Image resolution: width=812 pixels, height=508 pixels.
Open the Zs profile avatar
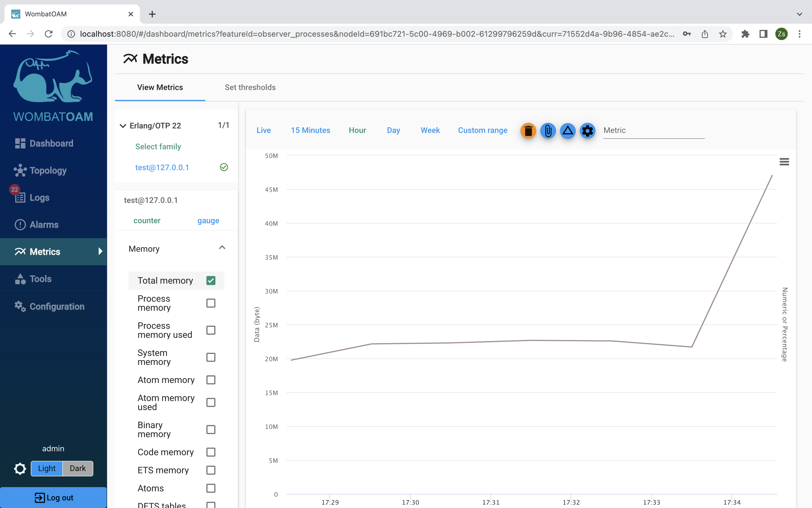tap(782, 34)
